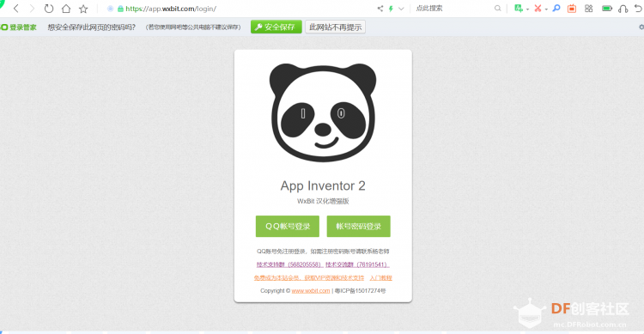644x334 pixels.
Task: Click the green 安全保存 button
Action: (276, 27)
